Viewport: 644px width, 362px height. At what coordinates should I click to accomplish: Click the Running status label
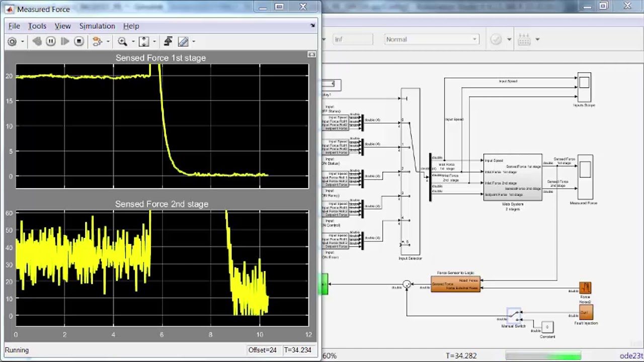point(17,350)
